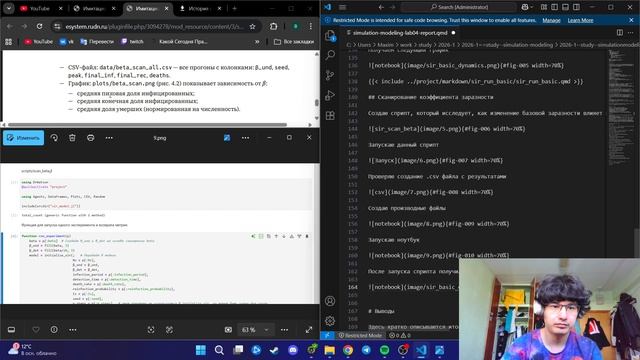Enter fullscreen in Photos viewer
This screenshot has height=360, width=640.
point(309,330)
